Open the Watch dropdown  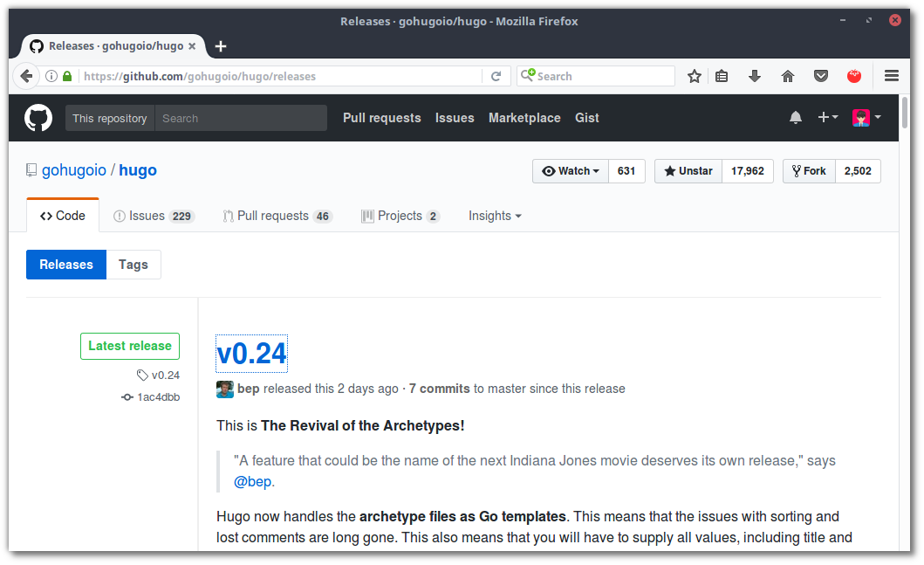tap(570, 171)
